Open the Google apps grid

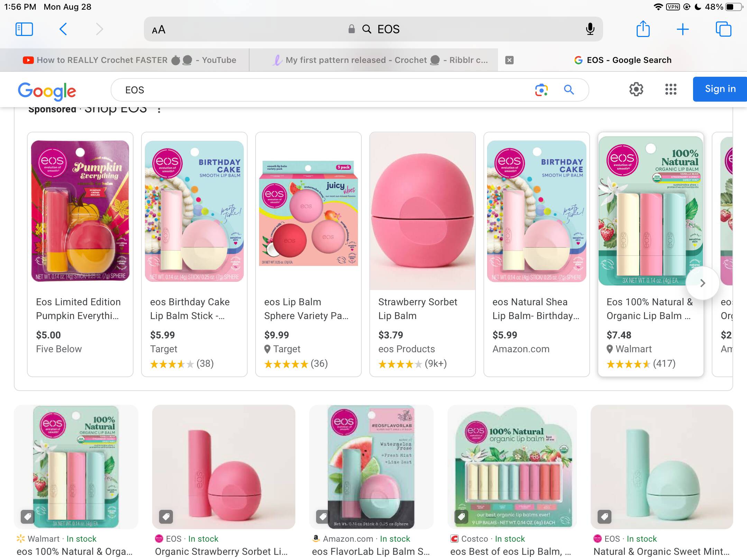671,90
